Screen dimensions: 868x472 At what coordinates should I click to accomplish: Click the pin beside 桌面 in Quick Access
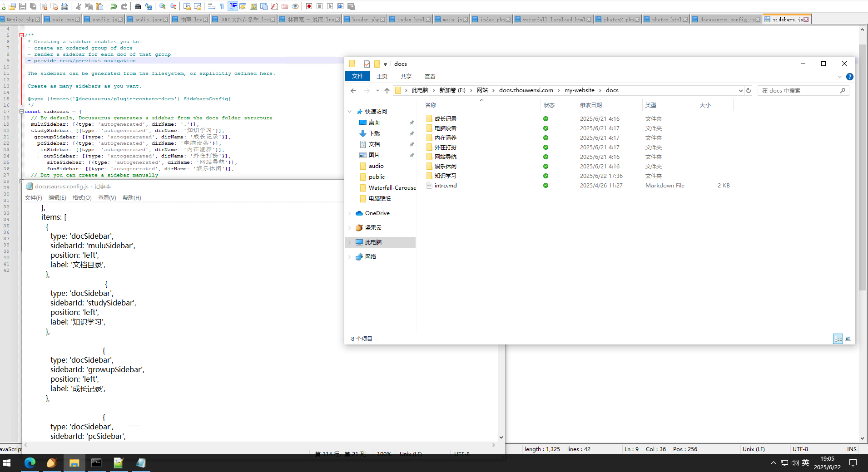point(412,123)
